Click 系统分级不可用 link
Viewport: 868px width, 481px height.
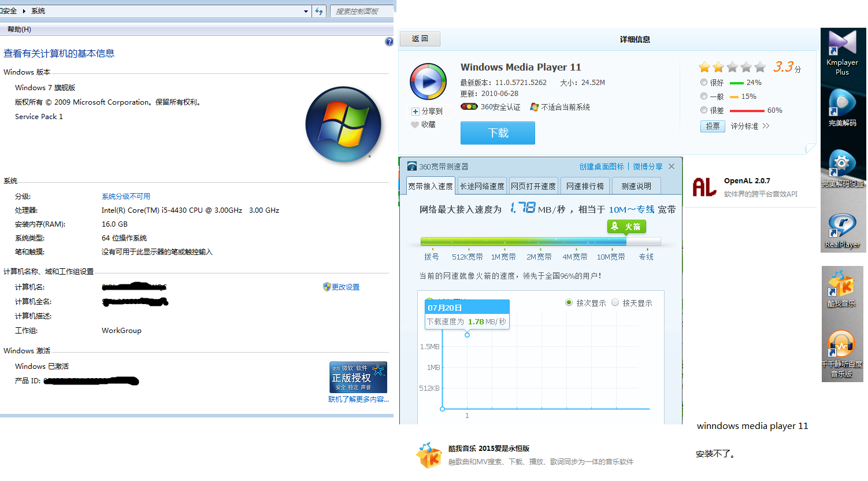pos(126,197)
